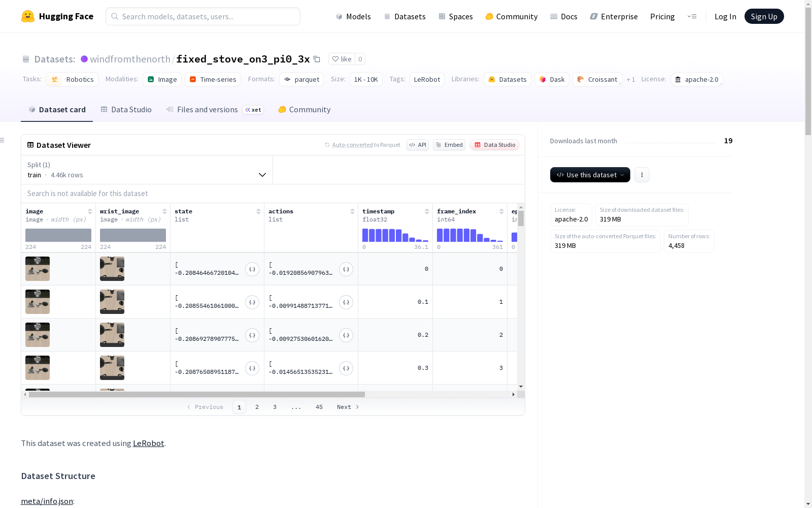Click the windfromthenorth user avatar
The height and width of the screenshot is (508, 812).
84,59
